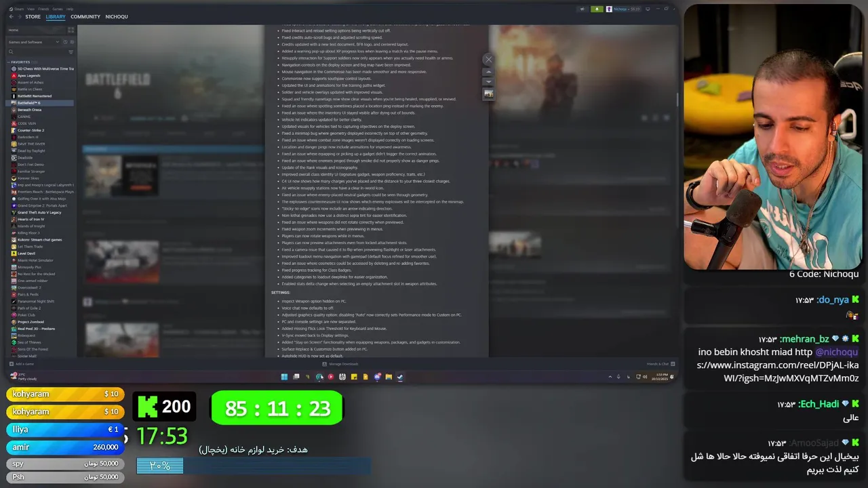Open Manage Downloads at bottom of Steam

[x=341, y=364]
